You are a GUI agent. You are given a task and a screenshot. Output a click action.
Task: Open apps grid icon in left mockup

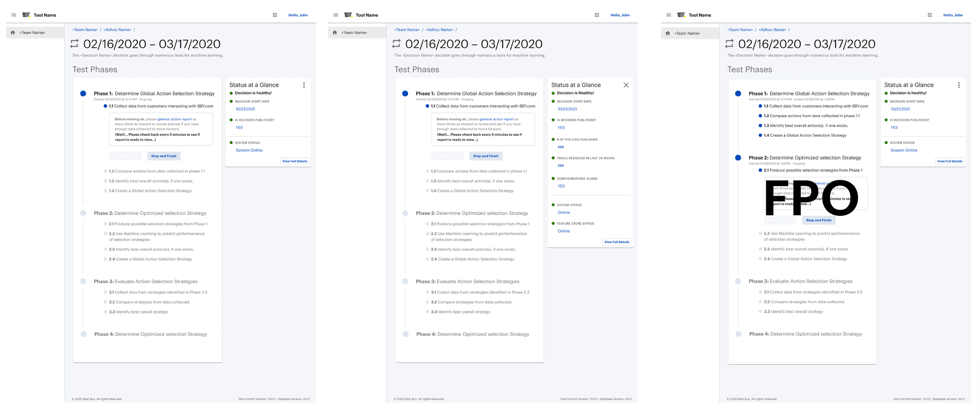275,15
